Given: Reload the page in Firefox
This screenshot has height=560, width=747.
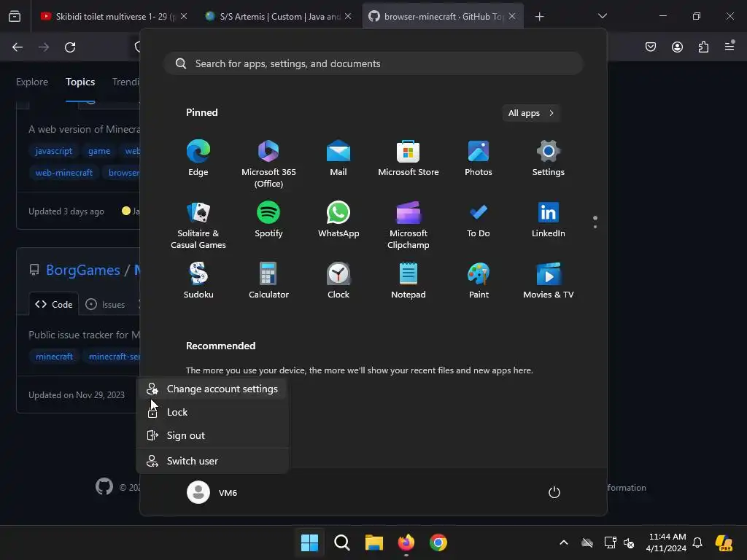Looking at the screenshot, I should (x=70, y=47).
